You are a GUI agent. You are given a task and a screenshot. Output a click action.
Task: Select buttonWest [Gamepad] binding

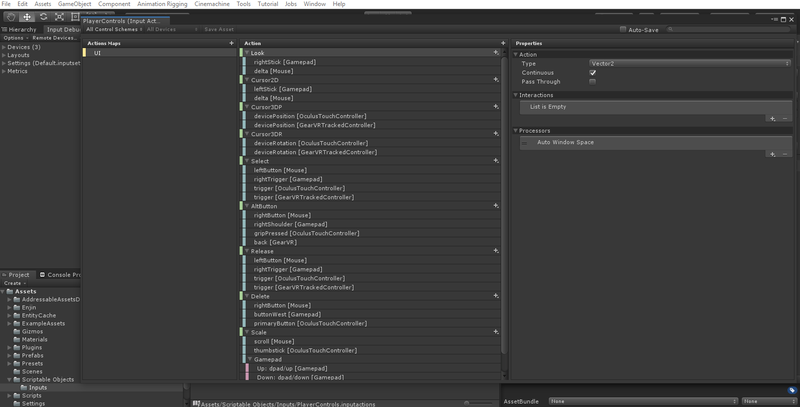pos(371,314)
